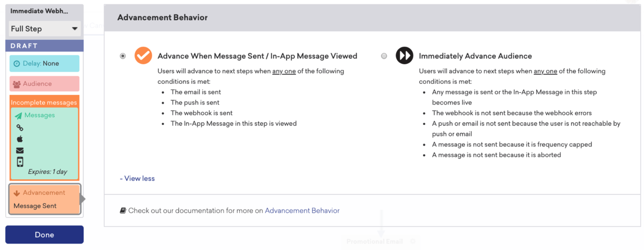The height and width of the screenshot is (250, 644).
Task: Open the Full Step dropdown
Action: 44,29
